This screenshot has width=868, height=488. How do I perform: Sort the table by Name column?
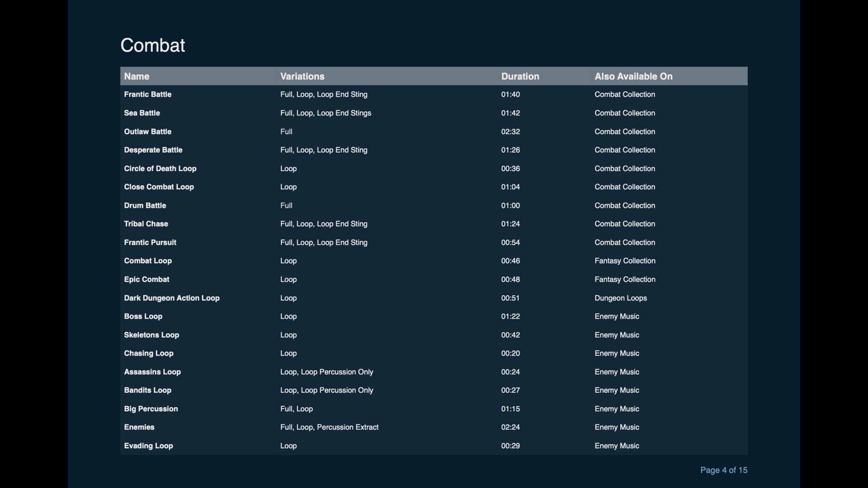click(x=137, y=76)
